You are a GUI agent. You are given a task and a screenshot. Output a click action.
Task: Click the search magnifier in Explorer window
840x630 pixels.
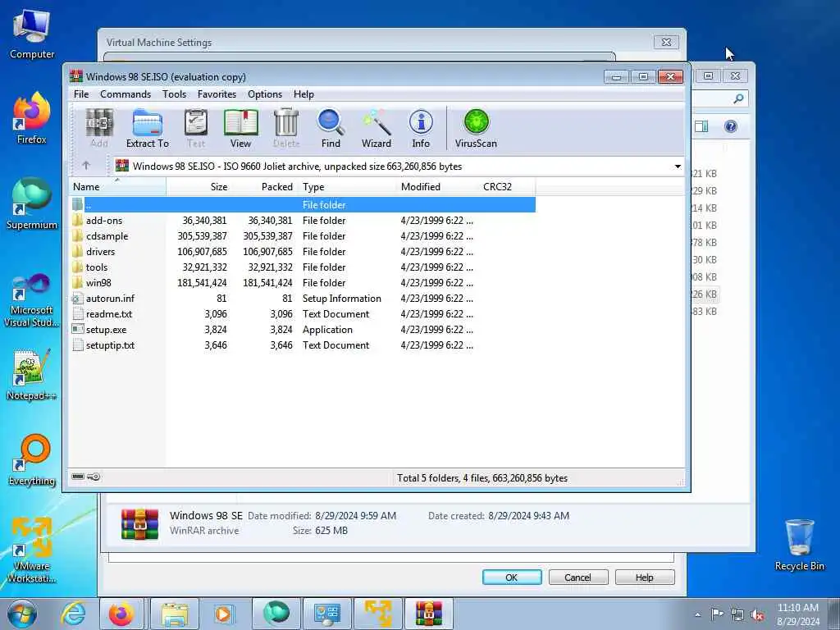[738, 98]
